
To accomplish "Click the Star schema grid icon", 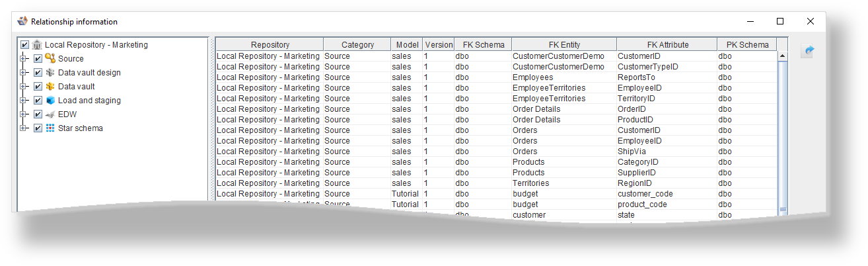I will (x=50, y=128).
